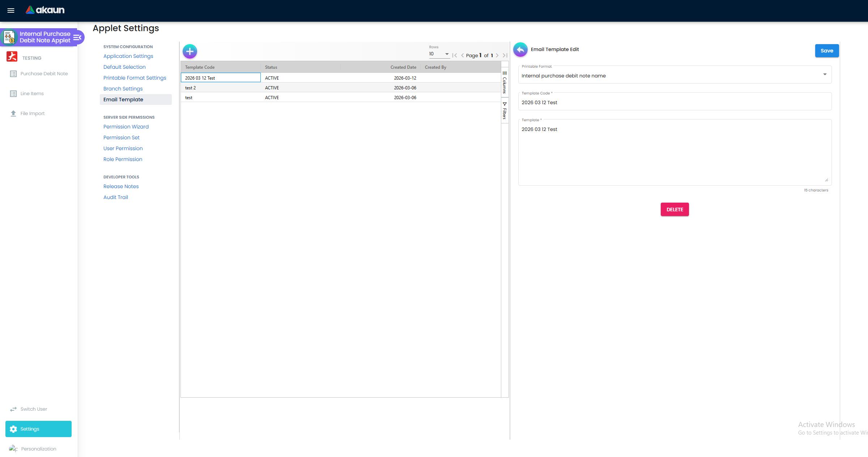
Task: Open the Rows per page dropdown
Action: point(439,54)
